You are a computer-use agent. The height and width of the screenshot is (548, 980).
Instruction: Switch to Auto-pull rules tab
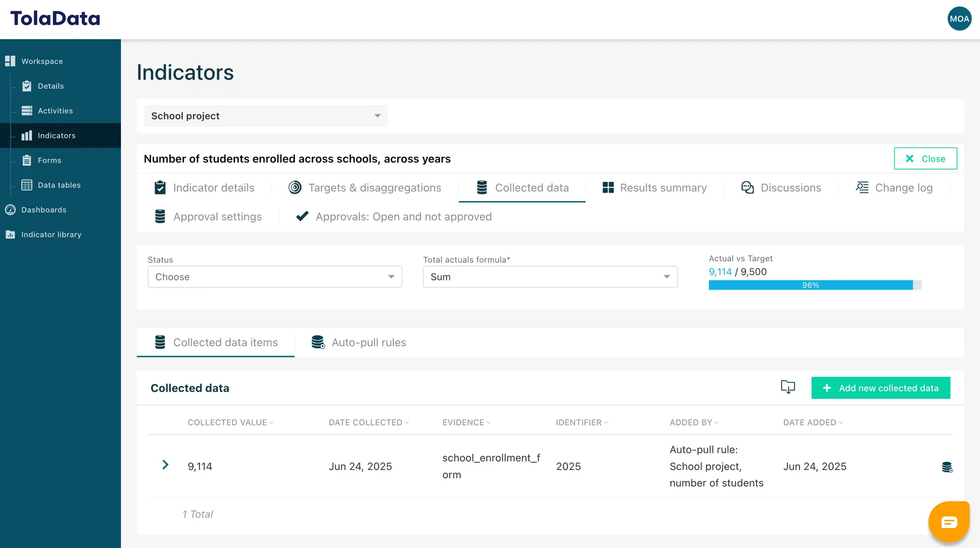(369, 342)
